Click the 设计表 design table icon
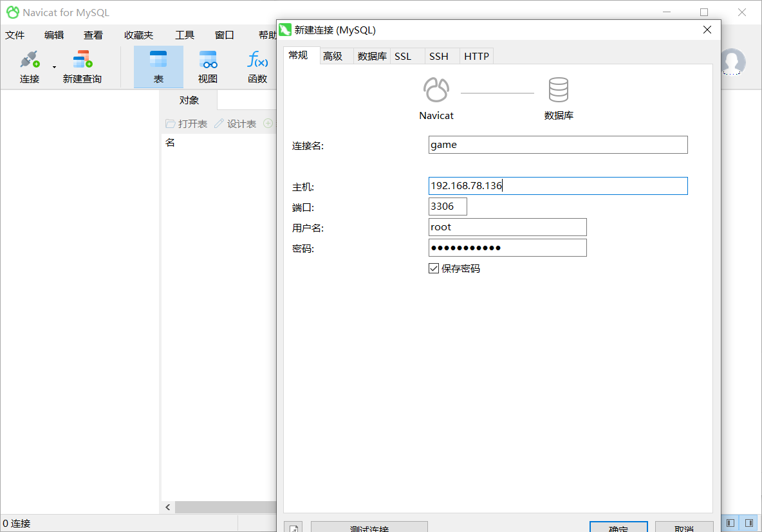This screenshot has height=532, width=762. tap(219, 124)
